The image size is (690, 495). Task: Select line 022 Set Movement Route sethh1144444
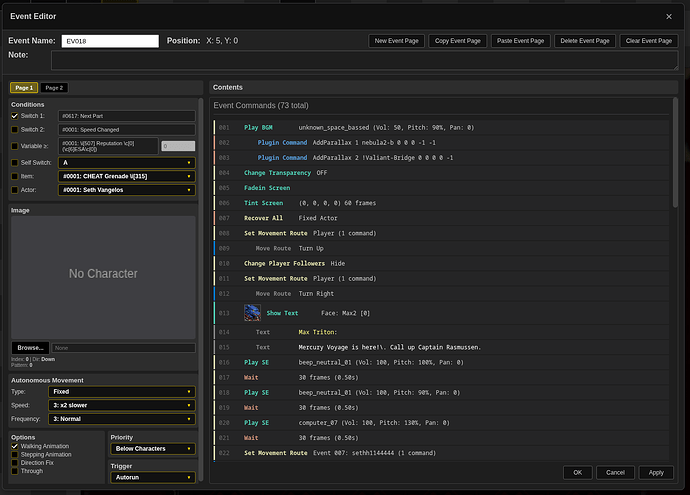point(441,453)
